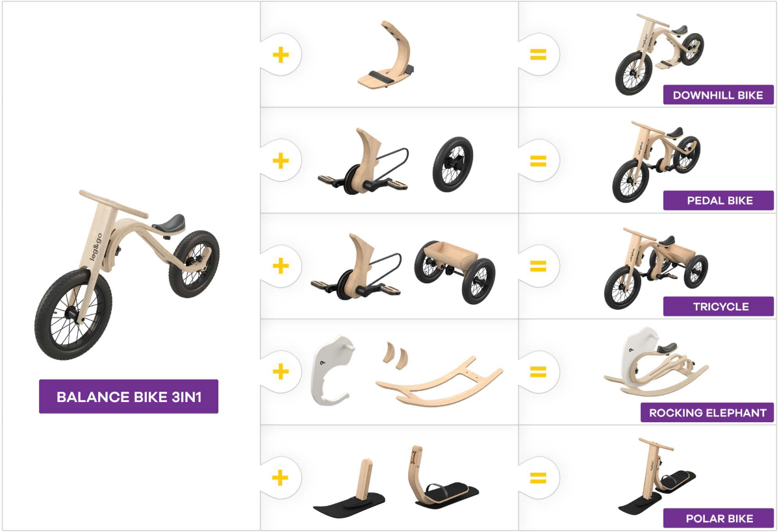The image size is (779, 532).
Task: Select the wooden rocker base part
Action: point(440,381)
